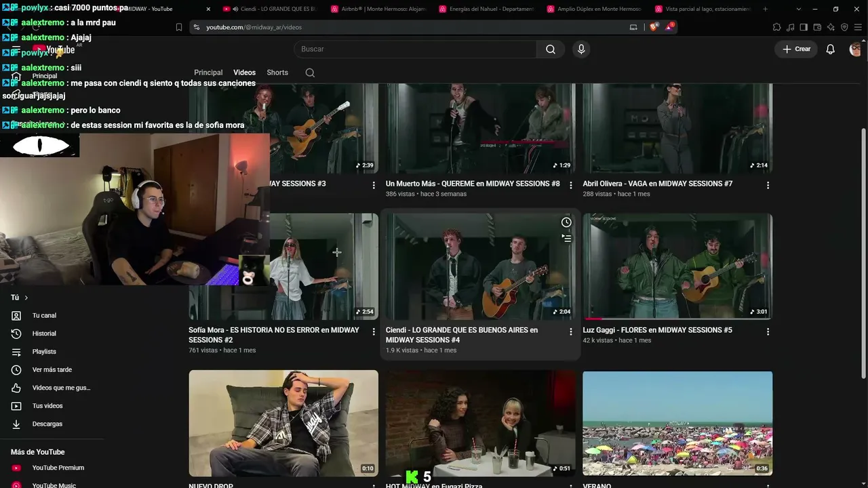The image size is (868, 488).
Task: Switch to the channel's Principal tab
Action: pos(208,73)
